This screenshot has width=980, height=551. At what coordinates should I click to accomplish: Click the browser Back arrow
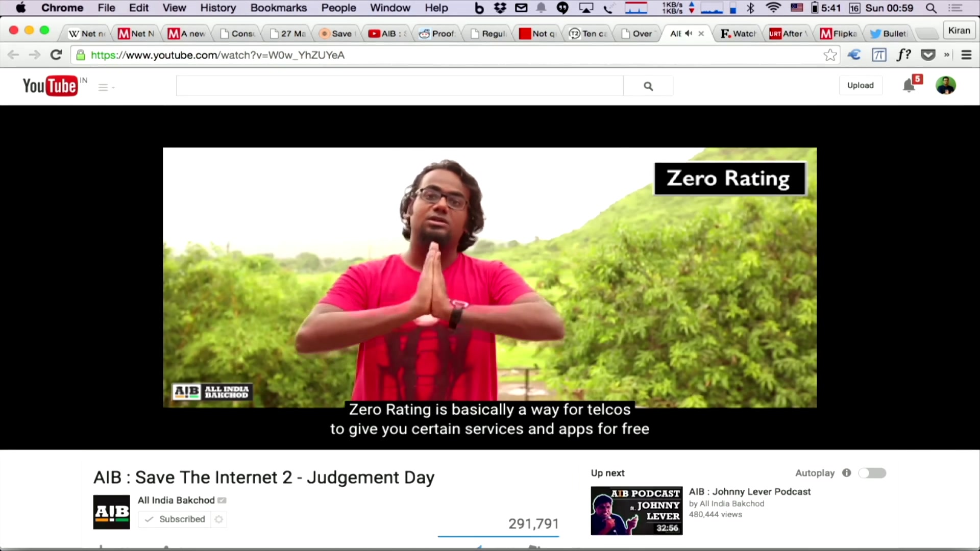(x=13, y=55)
